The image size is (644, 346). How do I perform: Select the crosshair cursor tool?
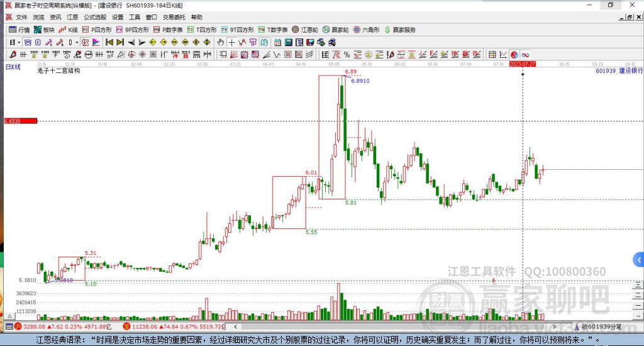pos(231,42)
